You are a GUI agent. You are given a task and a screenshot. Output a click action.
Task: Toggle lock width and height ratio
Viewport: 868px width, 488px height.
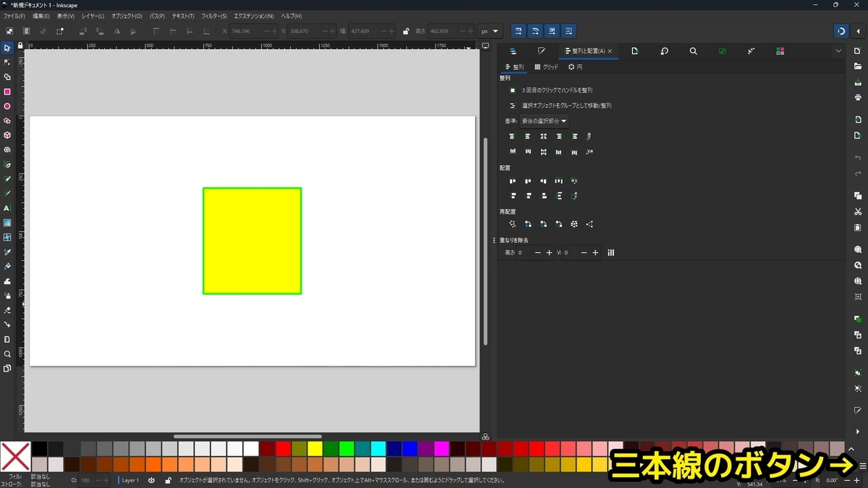pyautogui.click(x=406, y=31)
